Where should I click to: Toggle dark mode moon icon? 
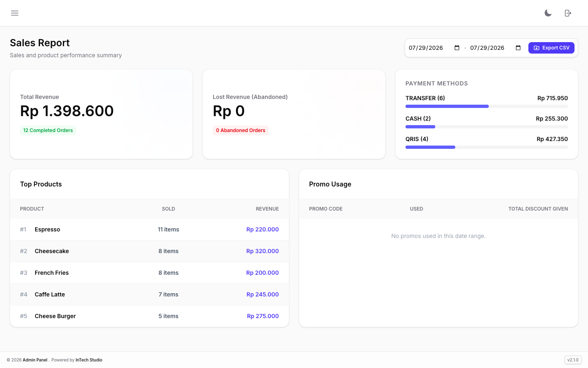548,13
